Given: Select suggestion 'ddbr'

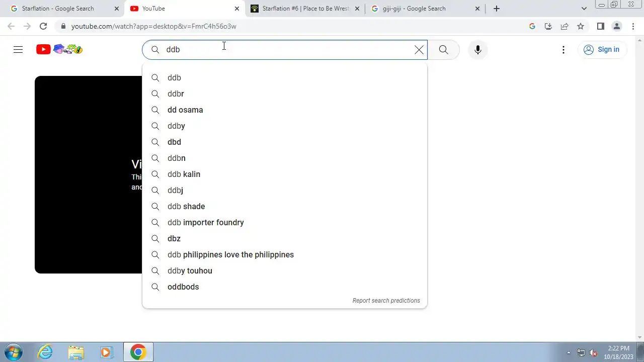Looking at the screenshot, I should coord(285,94).
